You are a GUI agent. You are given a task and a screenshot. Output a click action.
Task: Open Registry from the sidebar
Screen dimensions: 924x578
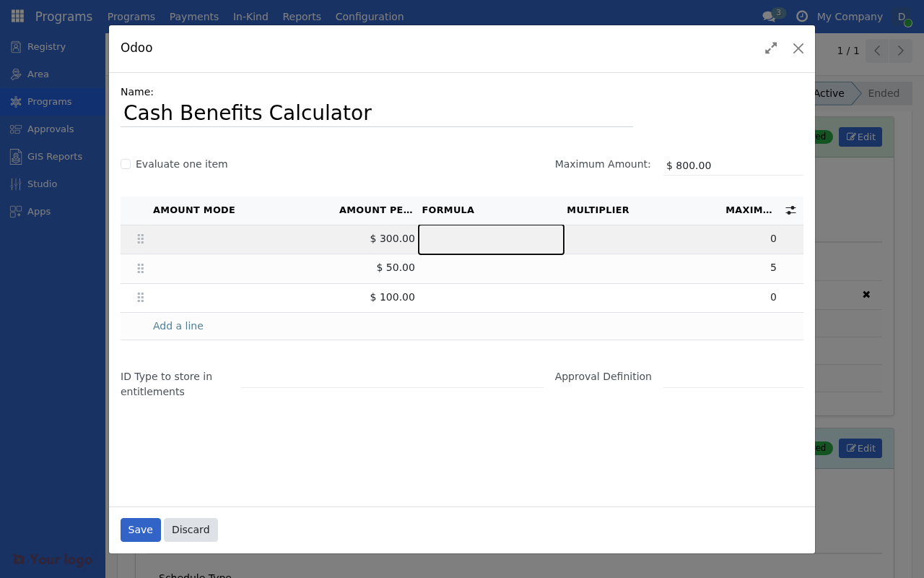tap(45, 46)
